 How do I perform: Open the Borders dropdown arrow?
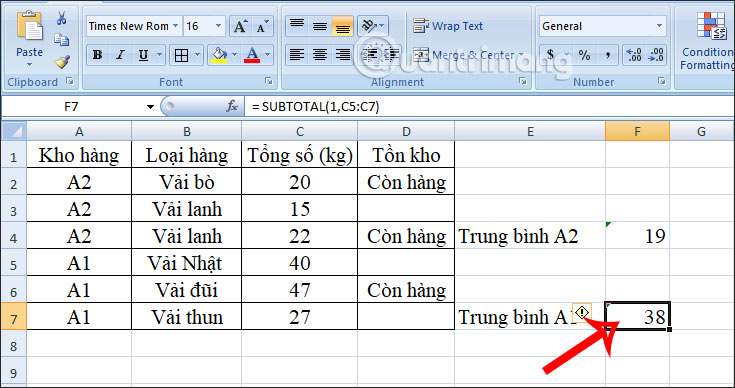(x=198, y=55)
